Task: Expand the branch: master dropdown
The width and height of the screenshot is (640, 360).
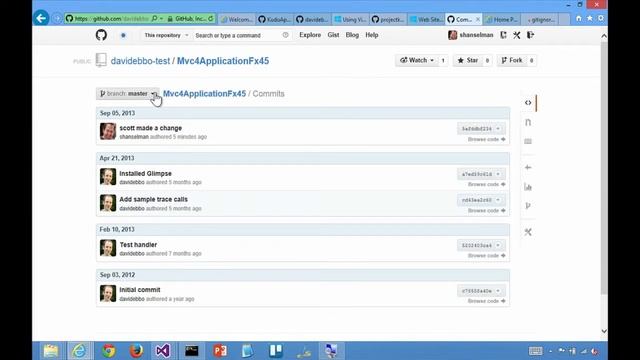Action: pyautogui.click(x=128, y=93)
